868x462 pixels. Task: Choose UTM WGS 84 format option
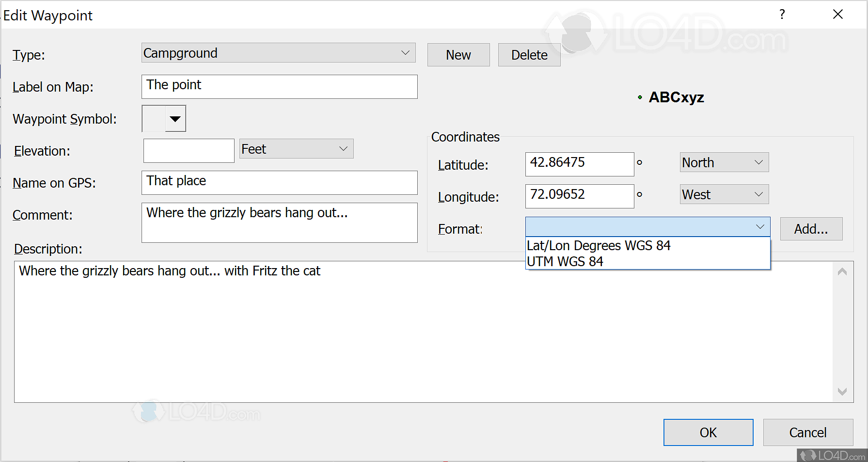pos(565,262)
